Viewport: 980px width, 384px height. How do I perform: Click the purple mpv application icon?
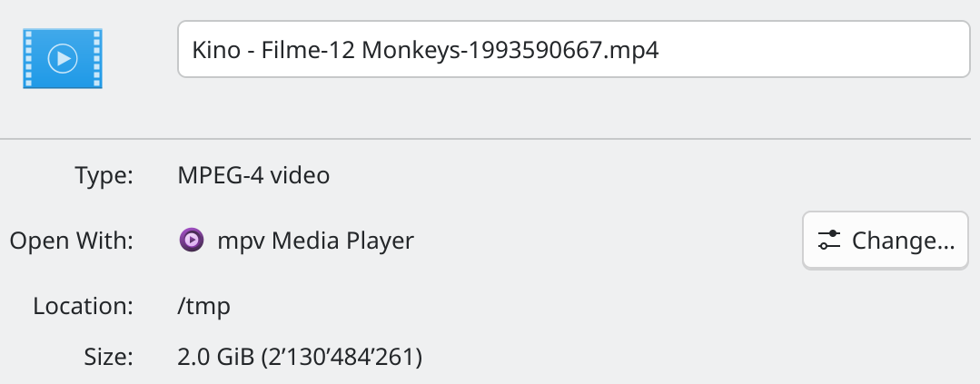pos(191,241)
